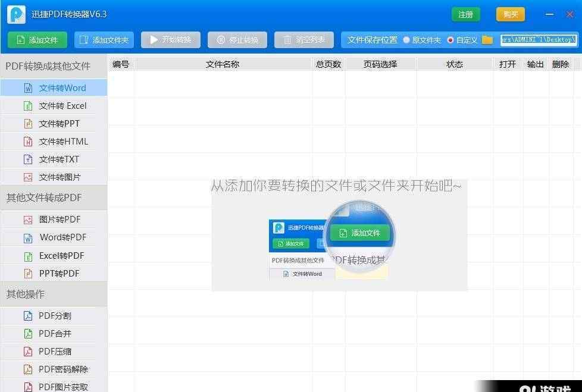Open the green 注册 register button
The image size is (582, 392).
pyautogui.click(x=466, y=14)
